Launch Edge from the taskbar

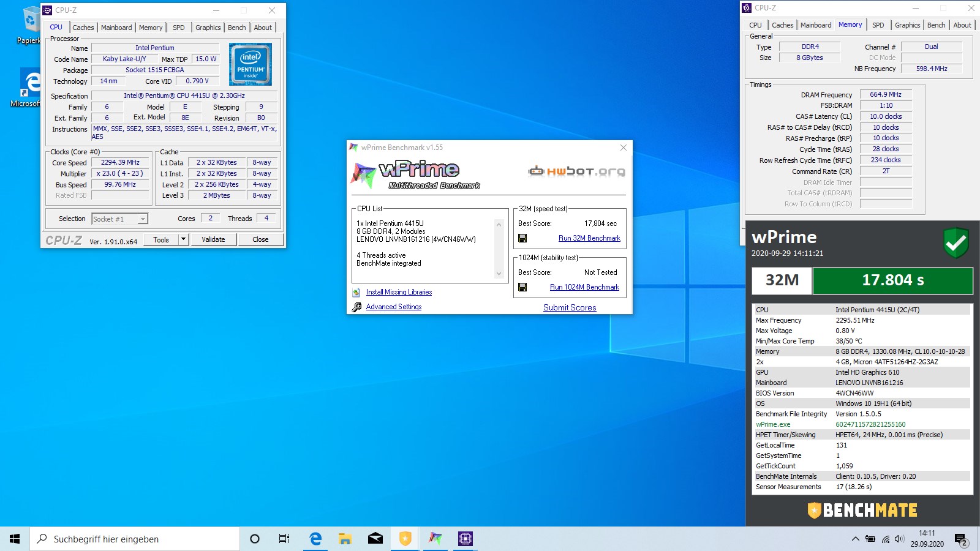pyautogui.click(x=315, y=539)
